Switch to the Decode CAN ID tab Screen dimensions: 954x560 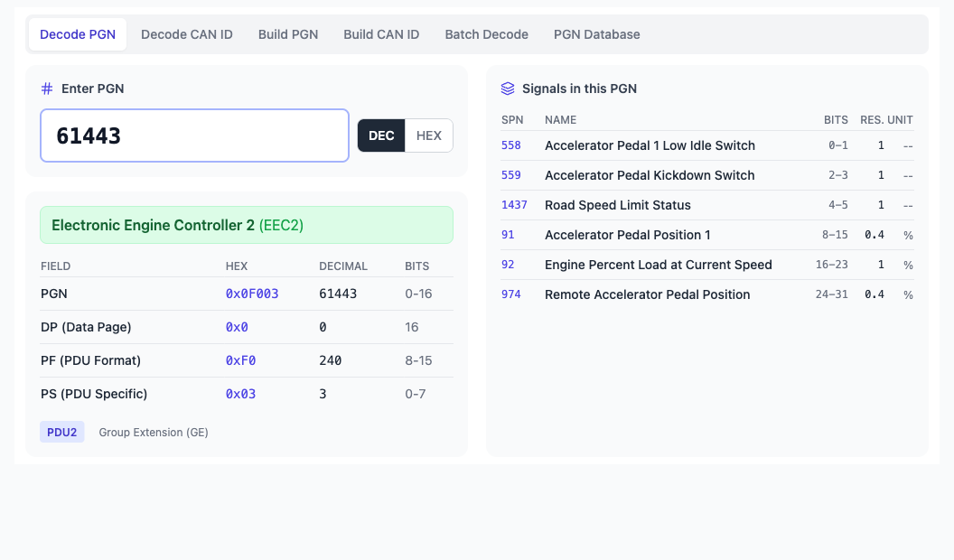[x=186, y=34]
